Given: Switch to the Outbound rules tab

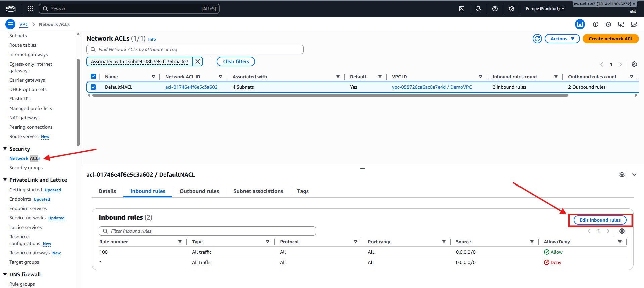Looking at the screenshot, I should [x=199, y=191].
